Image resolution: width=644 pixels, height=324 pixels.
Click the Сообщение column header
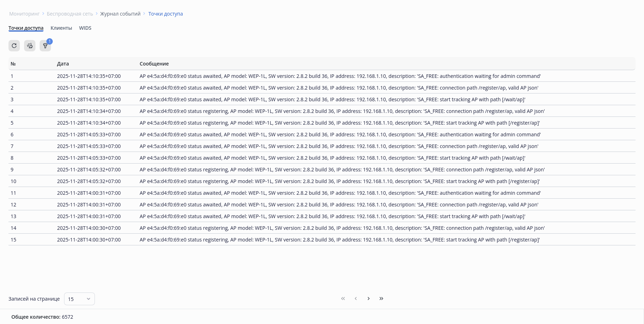(x=154, y=64)
